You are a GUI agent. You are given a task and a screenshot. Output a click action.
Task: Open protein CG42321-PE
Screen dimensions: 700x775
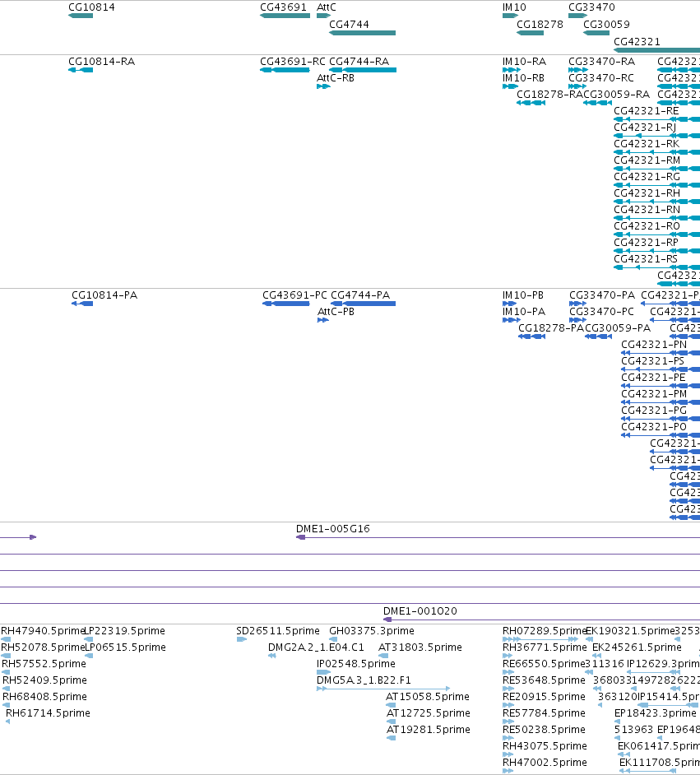click(653, 378)
